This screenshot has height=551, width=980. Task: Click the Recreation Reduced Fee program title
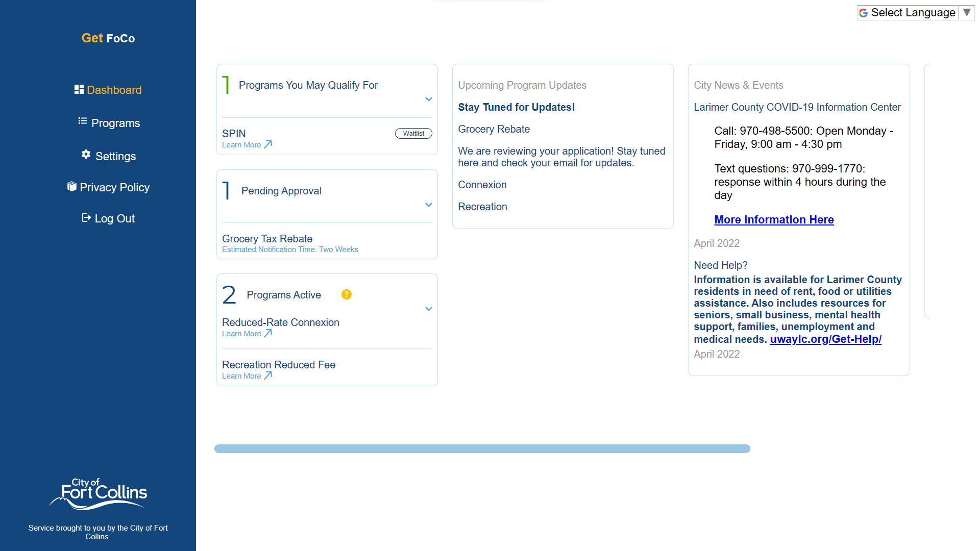pos(279,365)
